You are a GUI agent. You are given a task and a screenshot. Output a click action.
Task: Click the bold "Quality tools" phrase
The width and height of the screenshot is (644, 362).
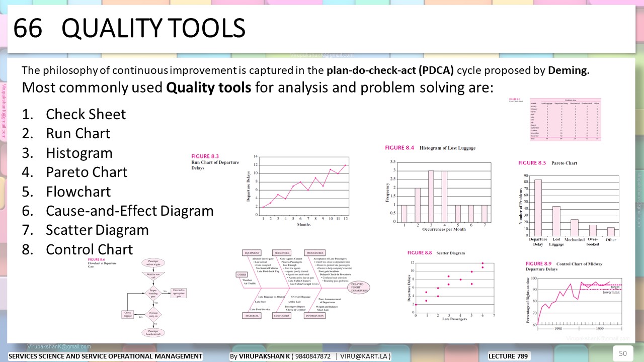[208, 88]
